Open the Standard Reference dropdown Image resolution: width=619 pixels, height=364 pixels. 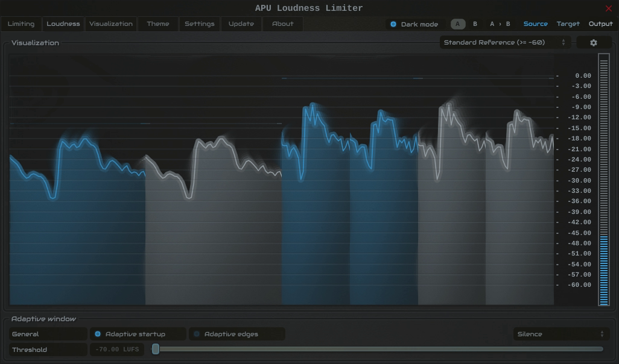coord(505,43)
